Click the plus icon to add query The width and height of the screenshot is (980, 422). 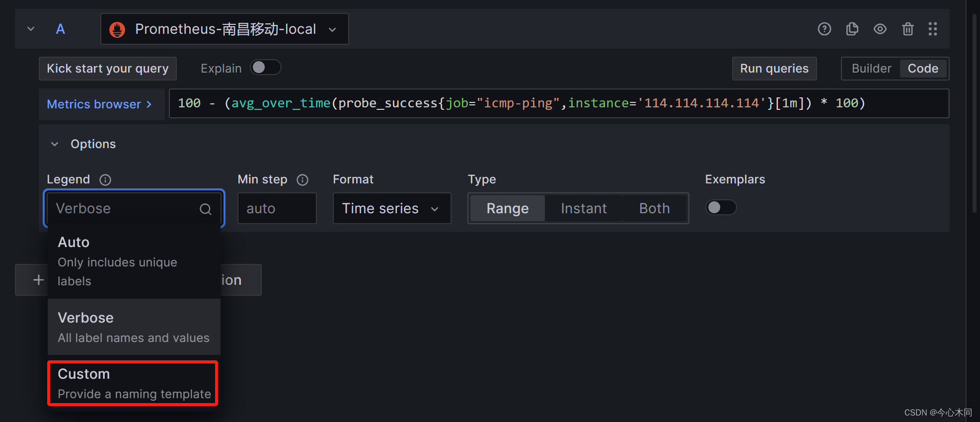click(38, 280)
